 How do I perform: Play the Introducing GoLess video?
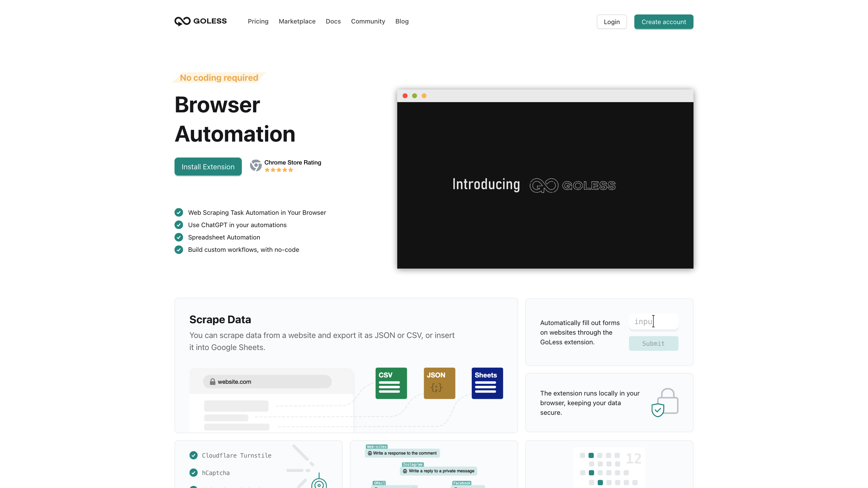[x=545, y=185]
